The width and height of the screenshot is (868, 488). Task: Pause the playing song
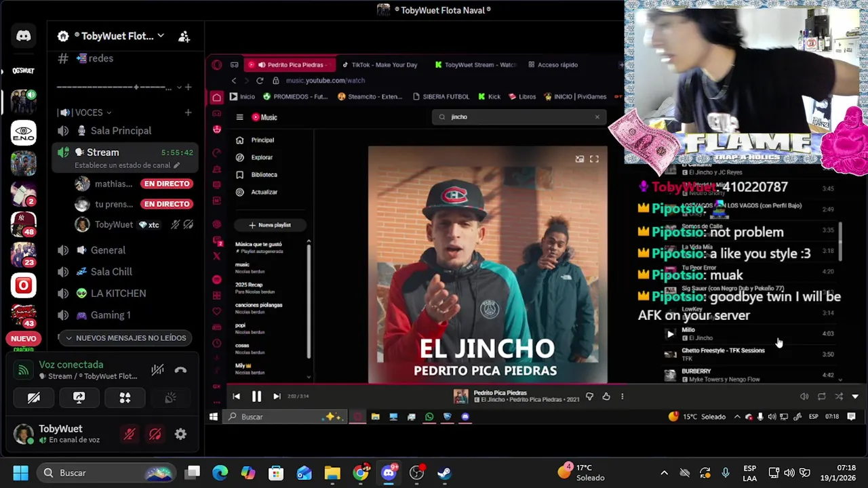256,396
